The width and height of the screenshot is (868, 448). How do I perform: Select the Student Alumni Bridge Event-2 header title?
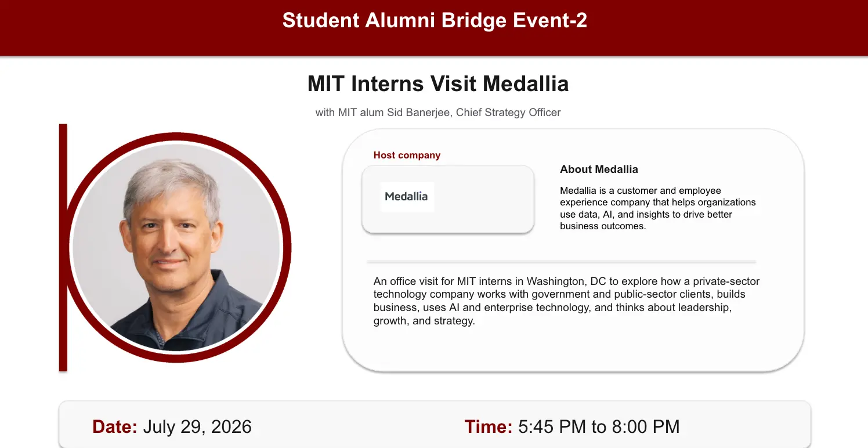pos(435,21)
